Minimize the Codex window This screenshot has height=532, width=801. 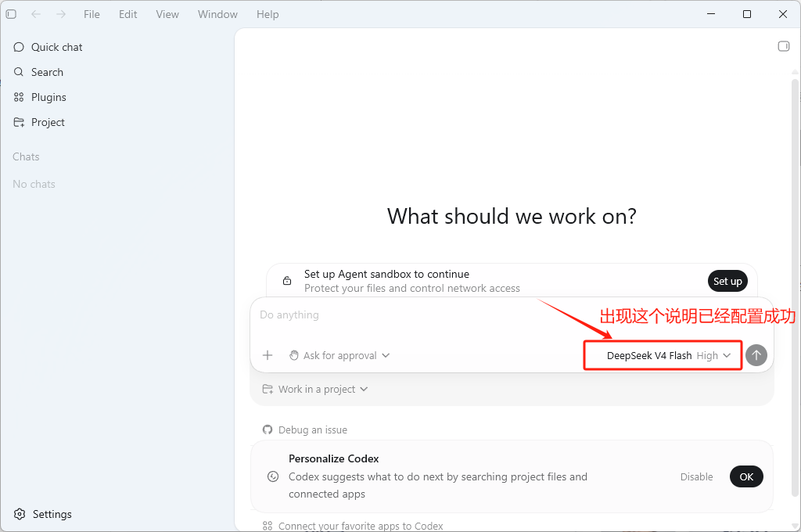point(710,14)
